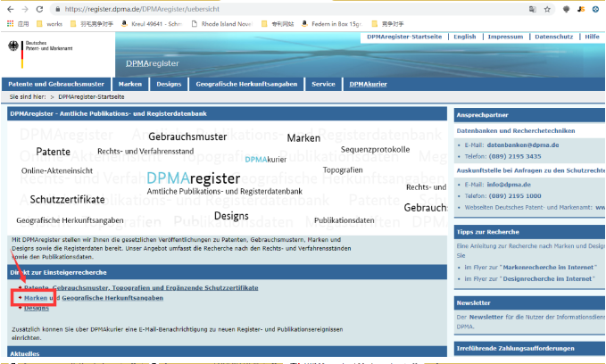
Task: Open the 'Designs' Einsteigerrecherche link
Action: coord(37,309)
